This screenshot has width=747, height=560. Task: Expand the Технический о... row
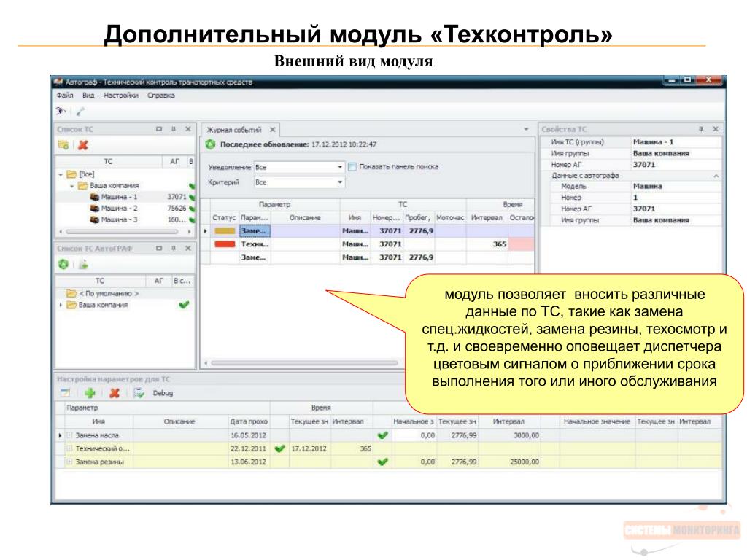point(69,448)
